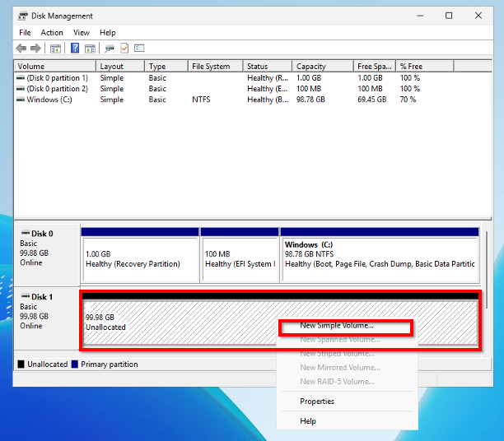This screenshot has width=504, height=441.
Task: Click the blue Primary partition legend swatch
Action: coord(75,364)
